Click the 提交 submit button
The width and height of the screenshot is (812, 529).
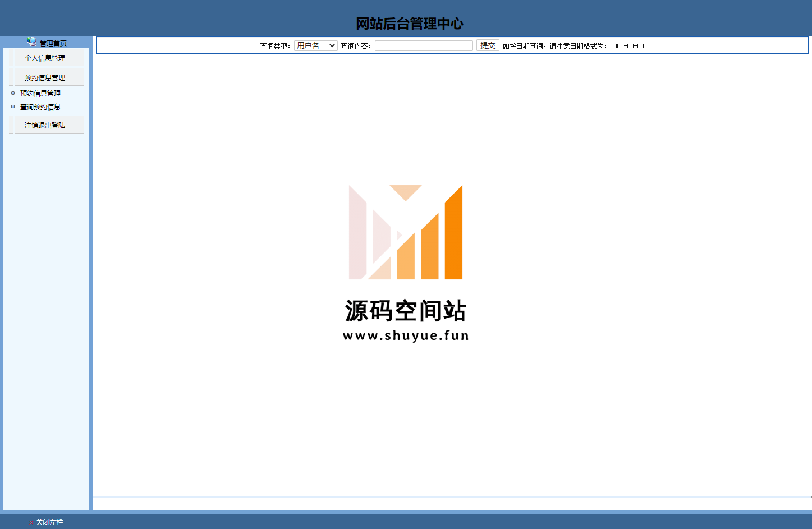(488, 45)
